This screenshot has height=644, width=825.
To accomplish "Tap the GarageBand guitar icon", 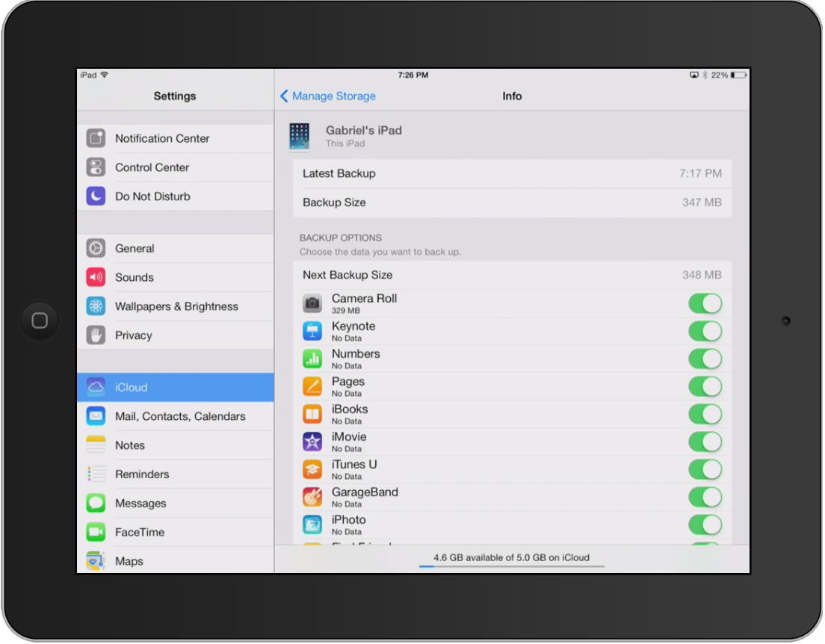I will [x=312, y=498].
